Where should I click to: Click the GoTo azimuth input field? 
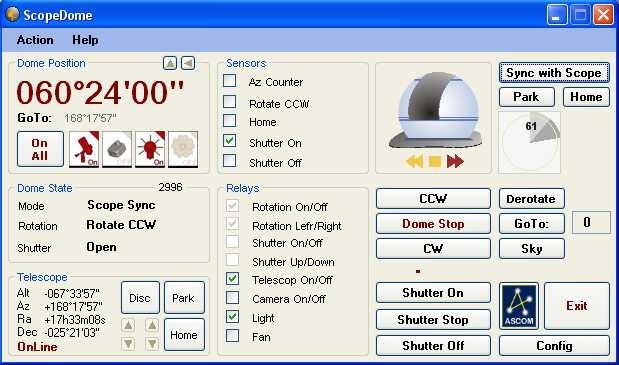(591, 223)
